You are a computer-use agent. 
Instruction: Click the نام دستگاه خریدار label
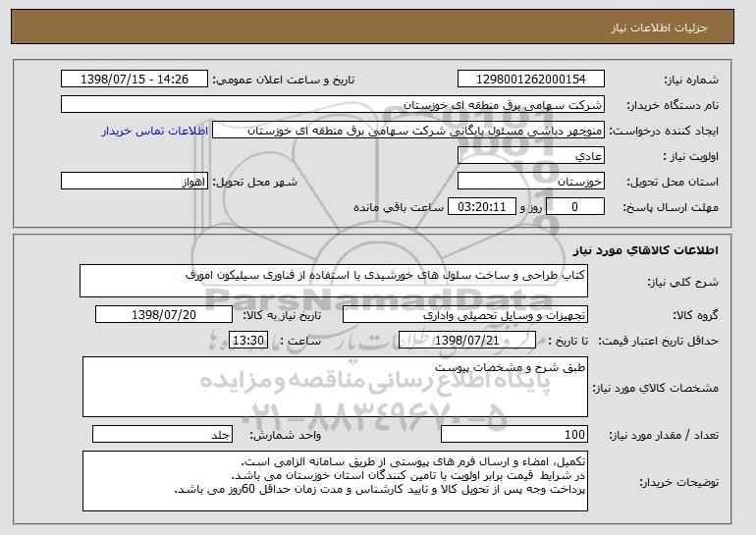point(673,106)
